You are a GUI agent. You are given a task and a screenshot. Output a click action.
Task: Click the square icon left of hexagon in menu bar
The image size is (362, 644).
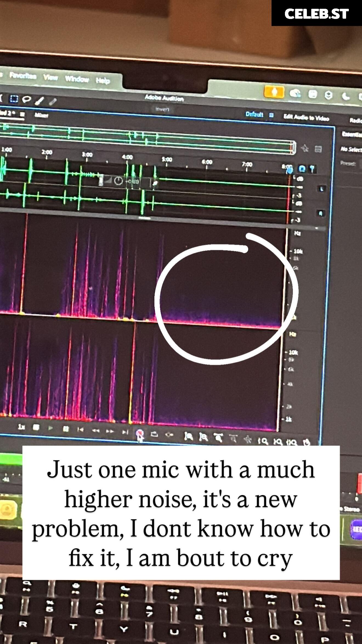[313, 94]
